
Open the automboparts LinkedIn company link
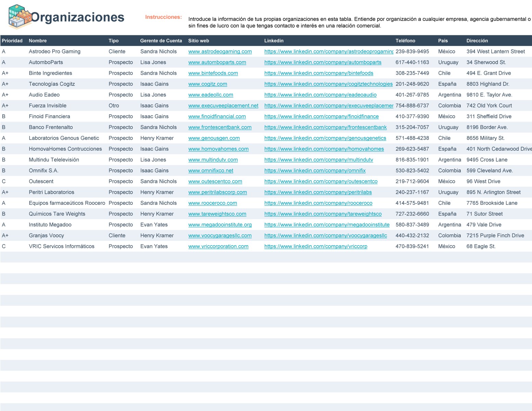323,62
